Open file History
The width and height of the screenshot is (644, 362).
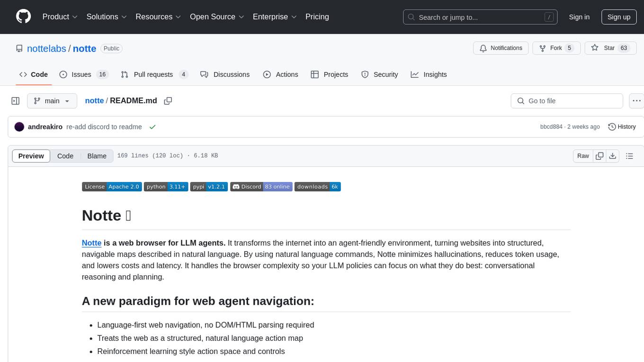click(x=622, y=127)
